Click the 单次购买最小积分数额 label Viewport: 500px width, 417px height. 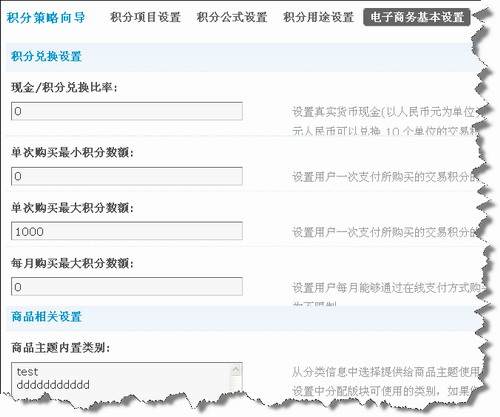tap(72, 153)
